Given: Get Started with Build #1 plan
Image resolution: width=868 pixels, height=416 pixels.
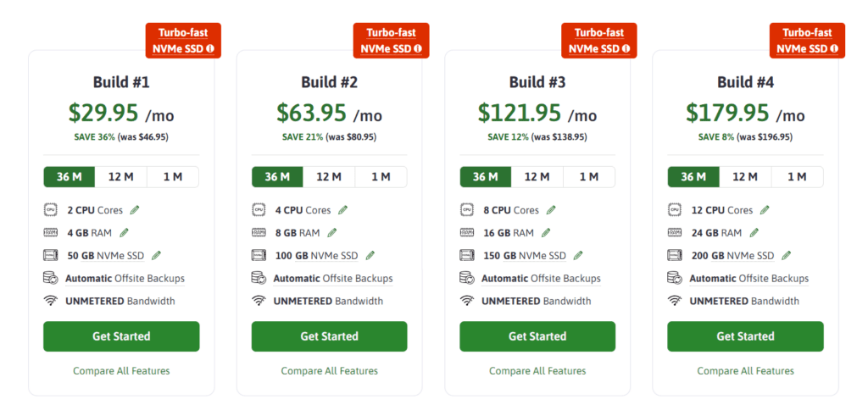Looking at the screenshot, I should tap(121, 336).
